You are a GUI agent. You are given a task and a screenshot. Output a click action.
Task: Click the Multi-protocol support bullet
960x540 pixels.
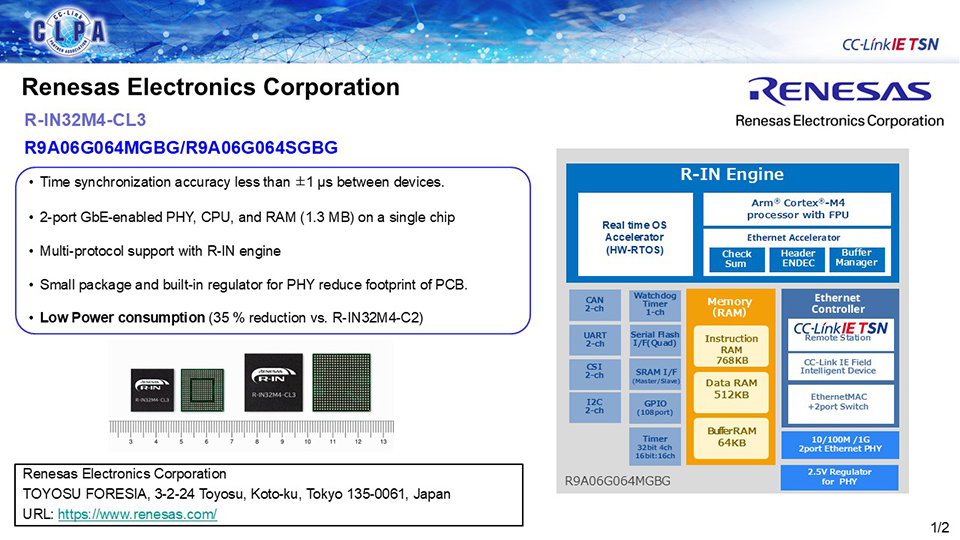[x=160, y=251]
